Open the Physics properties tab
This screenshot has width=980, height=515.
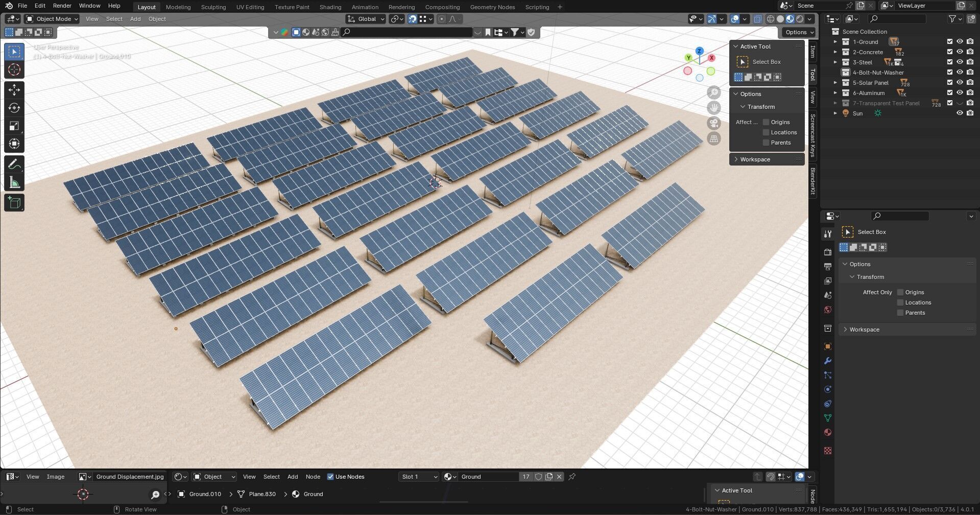click(828, 389)
